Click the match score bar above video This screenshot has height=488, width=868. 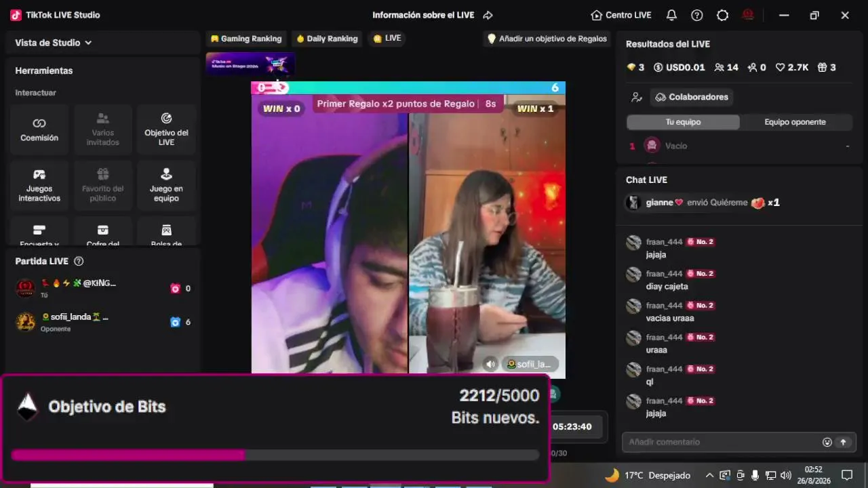(408, 87)
